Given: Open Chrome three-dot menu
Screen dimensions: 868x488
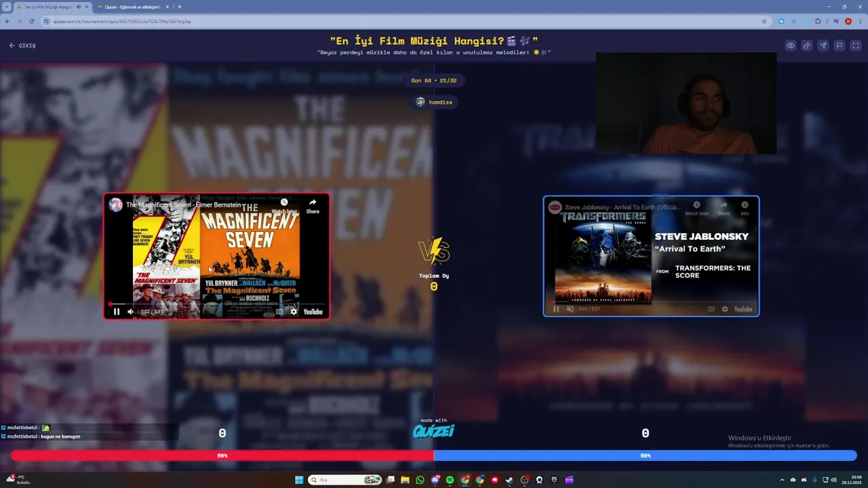Looking at the screenshot, I should 860,21.
